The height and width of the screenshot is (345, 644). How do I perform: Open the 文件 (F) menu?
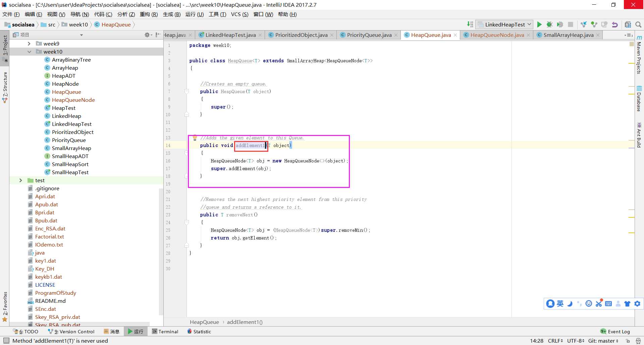coord(11,14)
